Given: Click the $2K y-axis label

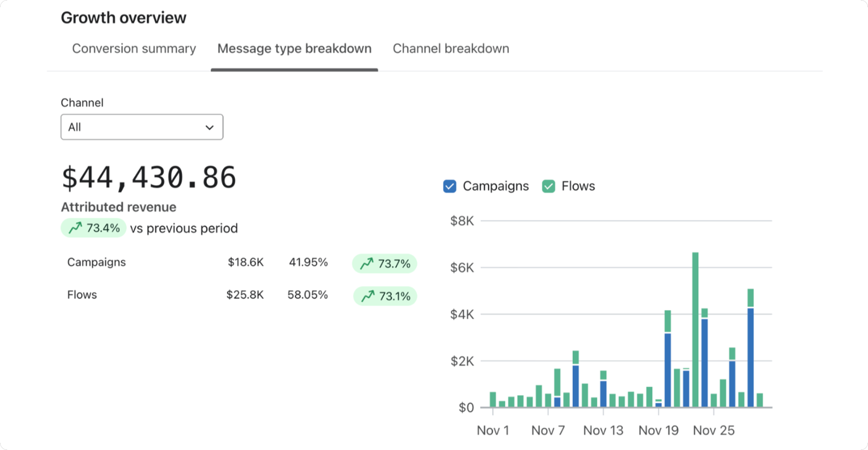Looking at the screenshot, I should point(462,361).
